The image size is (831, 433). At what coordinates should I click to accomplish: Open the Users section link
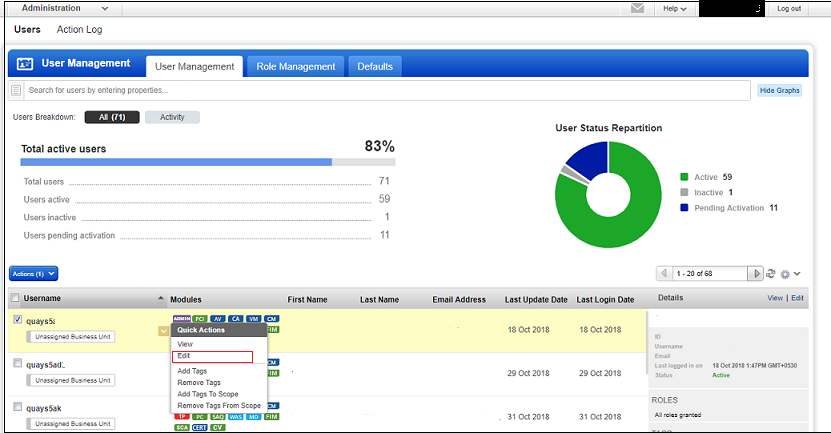coord(27,30)
